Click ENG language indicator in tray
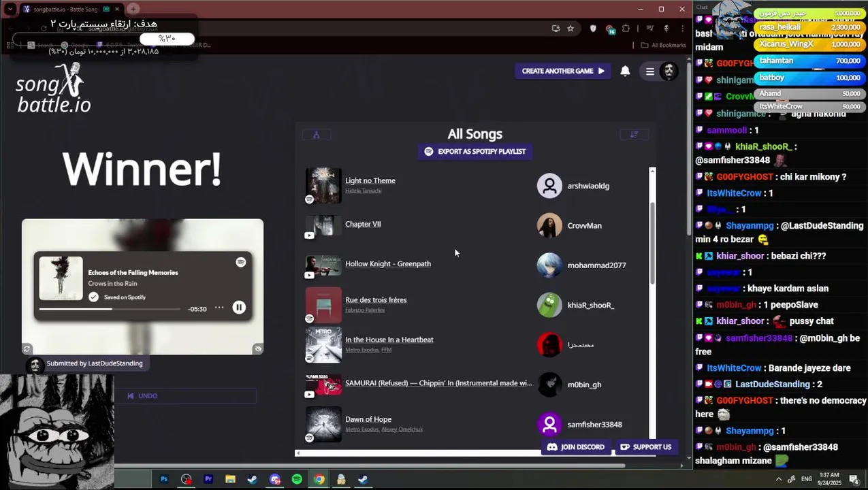Screen dimensions: 868x490 point(807,479)
